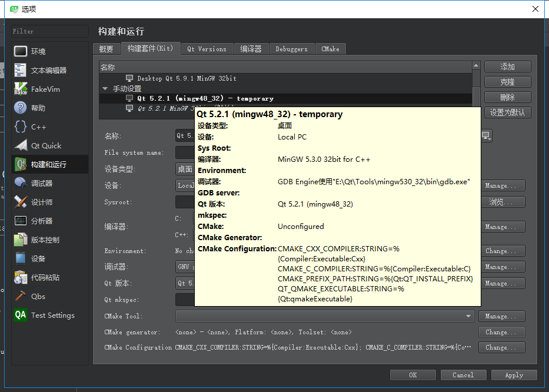
Task: Switch to the 构建套件(Kit) tab
Action: point(151,48)
